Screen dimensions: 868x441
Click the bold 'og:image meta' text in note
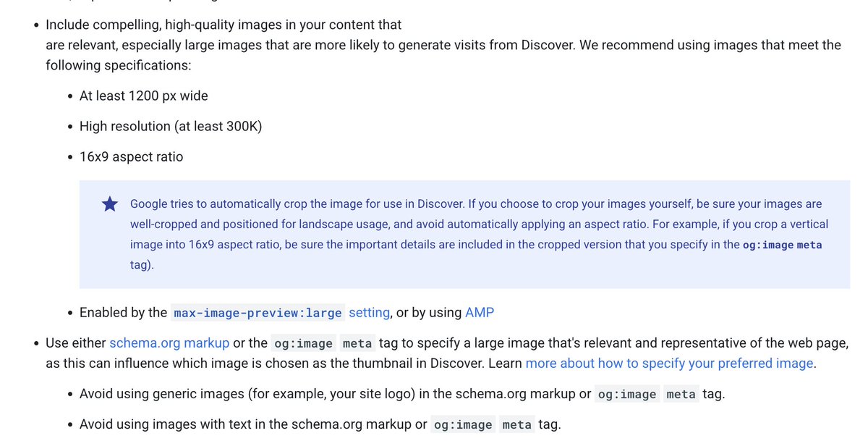click(783, 245)
